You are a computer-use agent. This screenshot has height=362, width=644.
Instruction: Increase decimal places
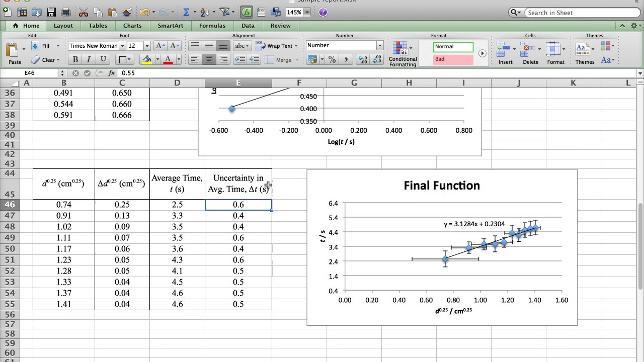(x=363, y=59)
